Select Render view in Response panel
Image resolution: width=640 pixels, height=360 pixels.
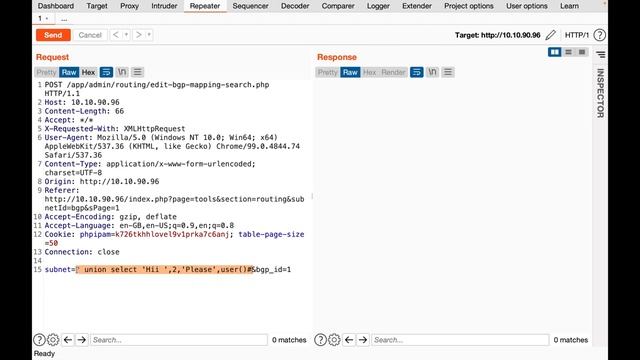click(393, 72)
